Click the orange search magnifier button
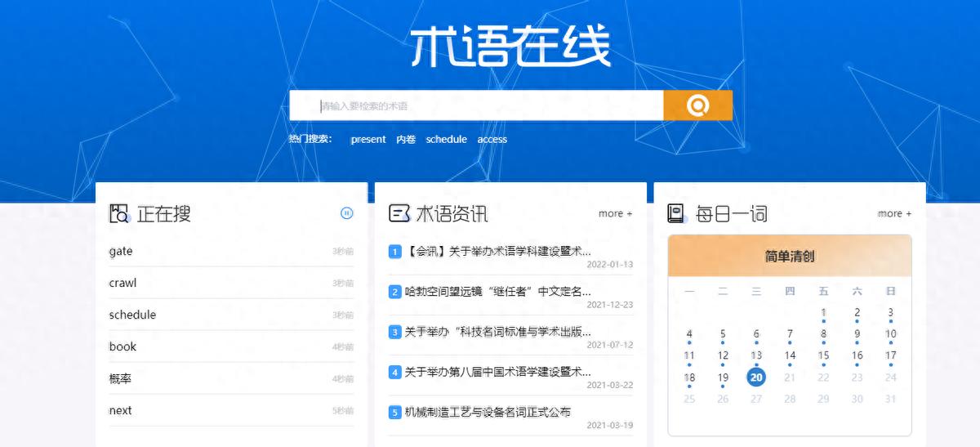Image resolution: width=980 pixels, height=447 pixels. click(x=697, y=105)
